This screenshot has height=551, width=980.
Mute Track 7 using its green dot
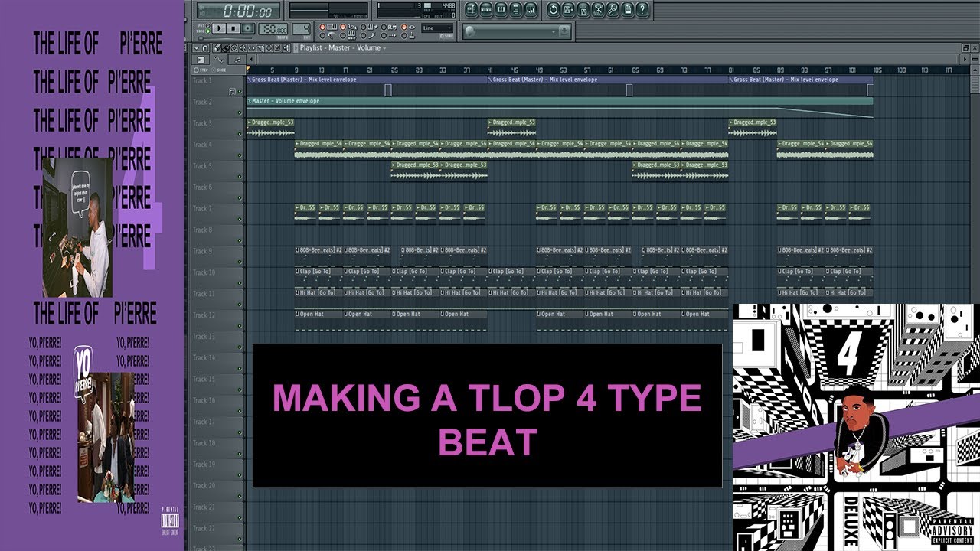[240, 220]
